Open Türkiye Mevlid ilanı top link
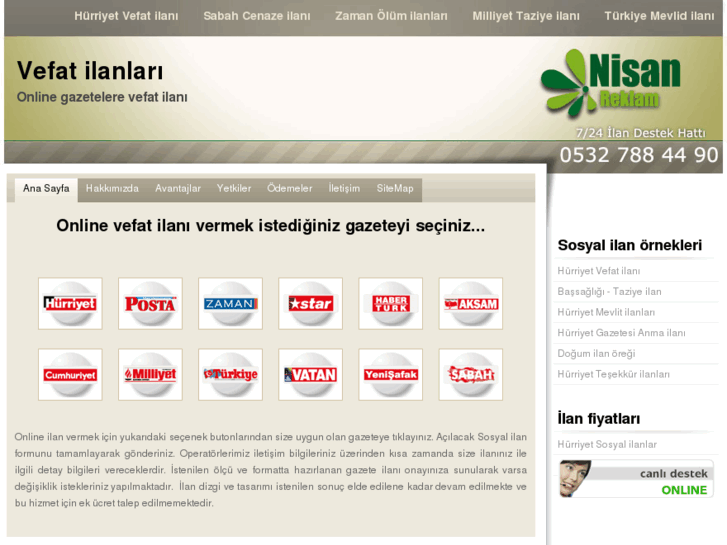 [659, 16]
